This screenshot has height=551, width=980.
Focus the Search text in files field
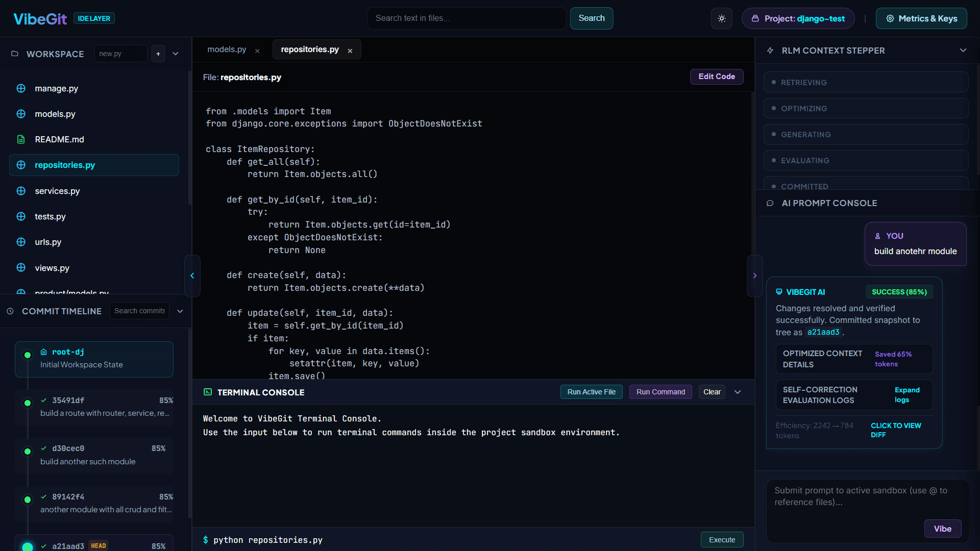click(x=467, y=18)
